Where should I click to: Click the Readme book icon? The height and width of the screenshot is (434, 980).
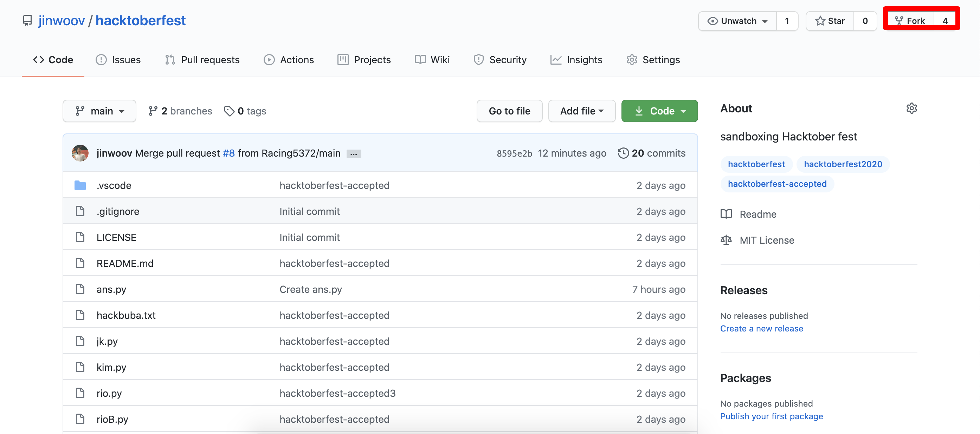pyautogui.click(x=726, y=214)
